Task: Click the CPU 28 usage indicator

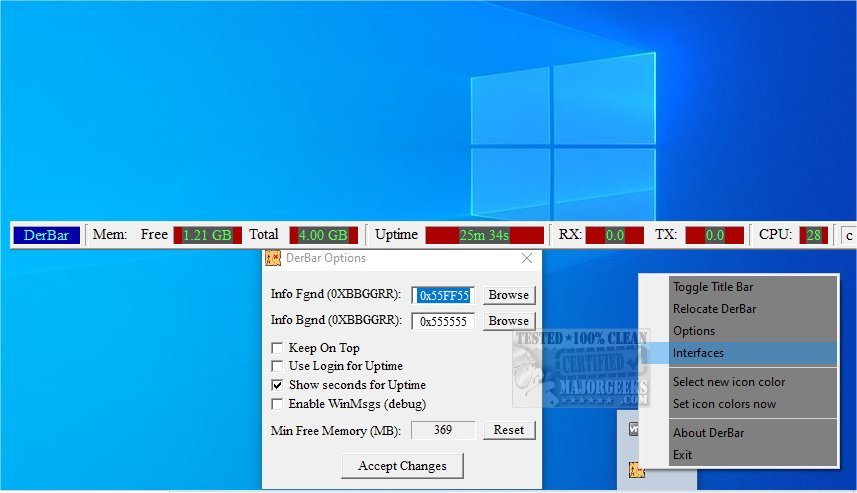Action: 814,236
